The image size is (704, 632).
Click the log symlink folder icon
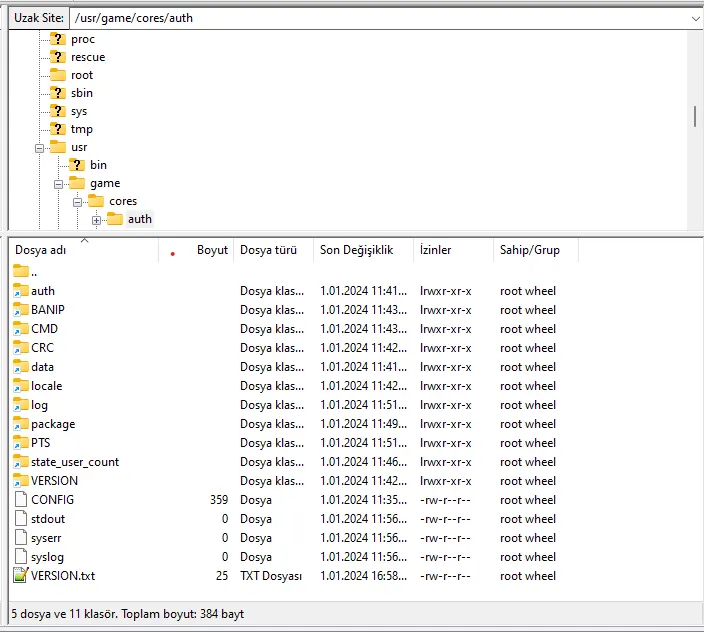21,404
